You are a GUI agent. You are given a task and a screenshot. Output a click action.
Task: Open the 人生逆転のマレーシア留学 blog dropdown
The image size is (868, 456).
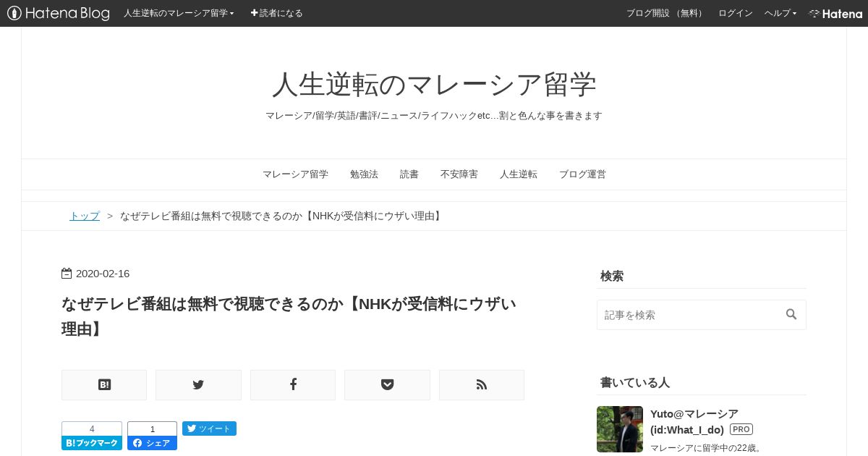(x=179, y=13)
